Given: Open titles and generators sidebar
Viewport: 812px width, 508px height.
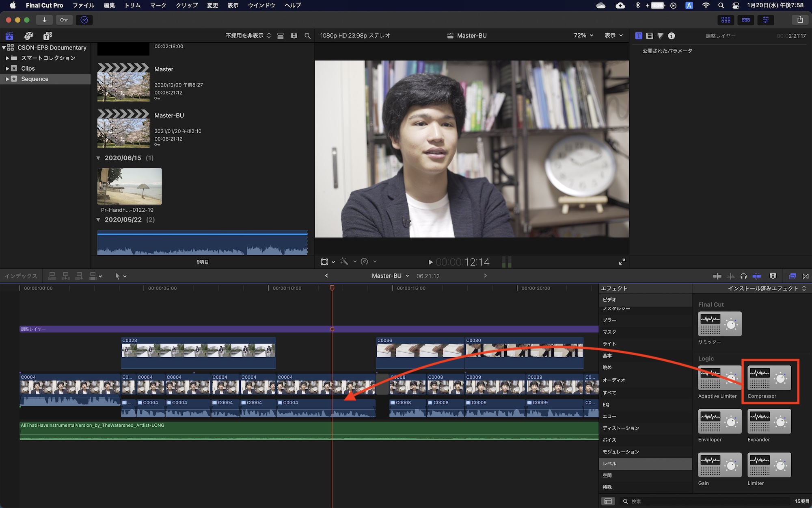Looking at the screenshot, I should [48, 36].
